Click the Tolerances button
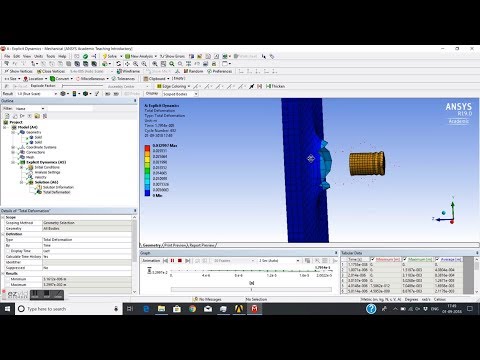 tap(123, 79)
